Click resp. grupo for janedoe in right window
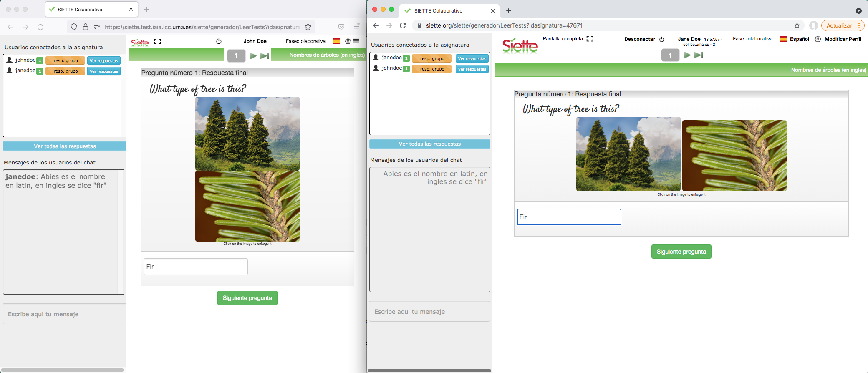Viewport: 868px width, 373px height. tap(431, 59)
